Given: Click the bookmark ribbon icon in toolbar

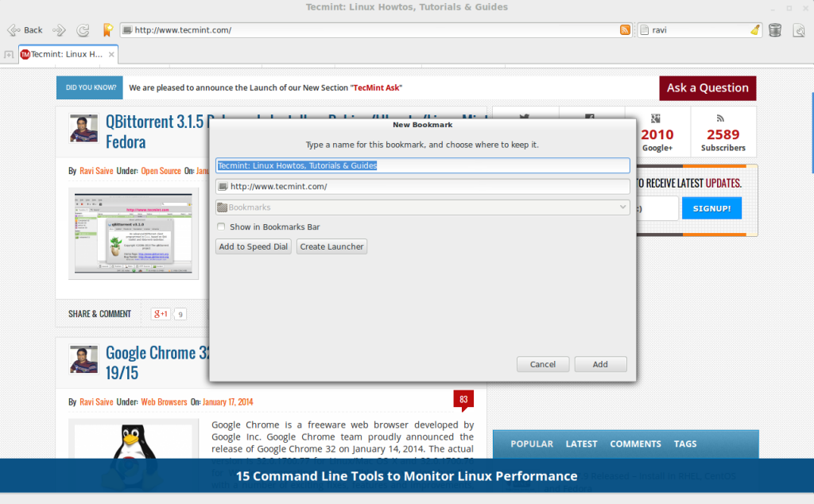Looking at the screenshot, I should click(107, 30).
